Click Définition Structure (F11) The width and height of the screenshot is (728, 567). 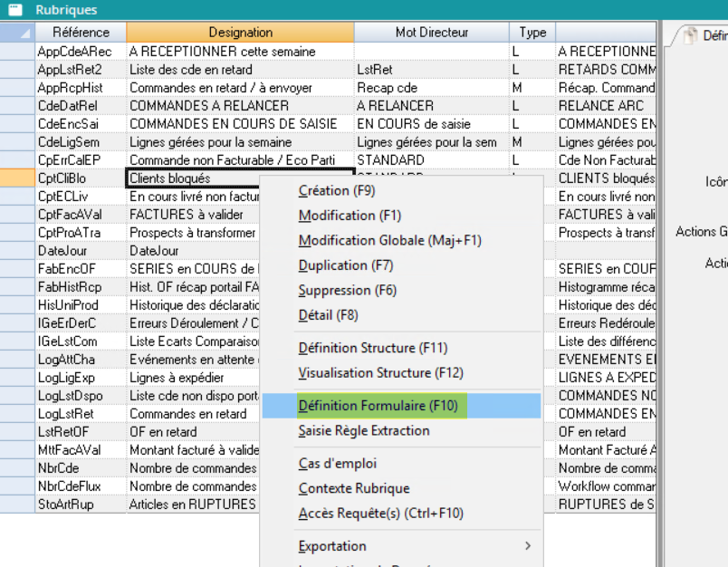372,348
